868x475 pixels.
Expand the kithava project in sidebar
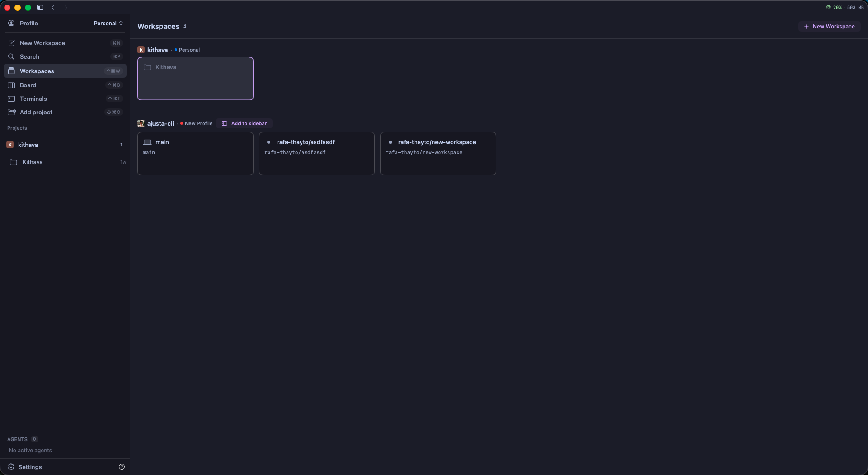coord(65,145)
